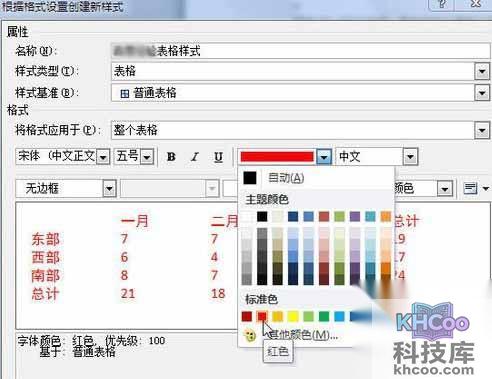
Task: Select the red-brown theme color swatch
Action: point(324,217)
